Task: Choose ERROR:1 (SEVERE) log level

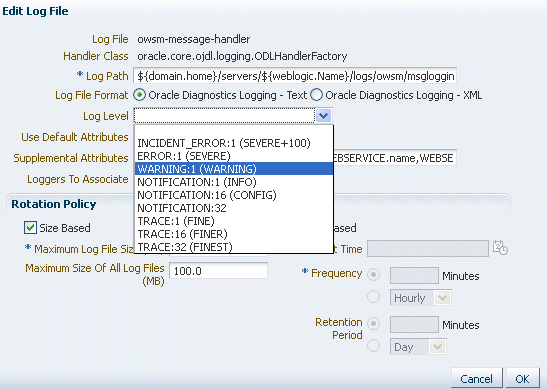Action: point(234,156)
